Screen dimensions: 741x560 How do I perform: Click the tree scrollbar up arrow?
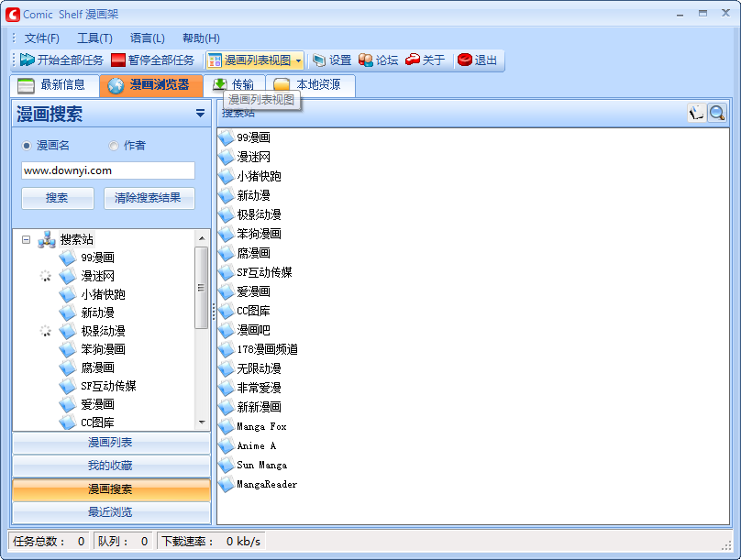click(202, 238)
